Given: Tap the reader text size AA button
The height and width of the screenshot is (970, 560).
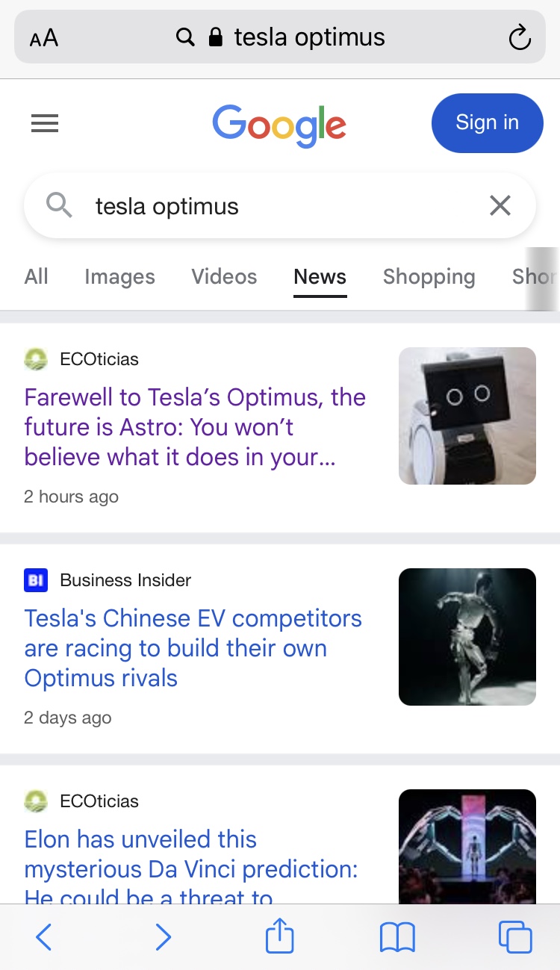Looking at the screenshot, I should coord(44,38).
